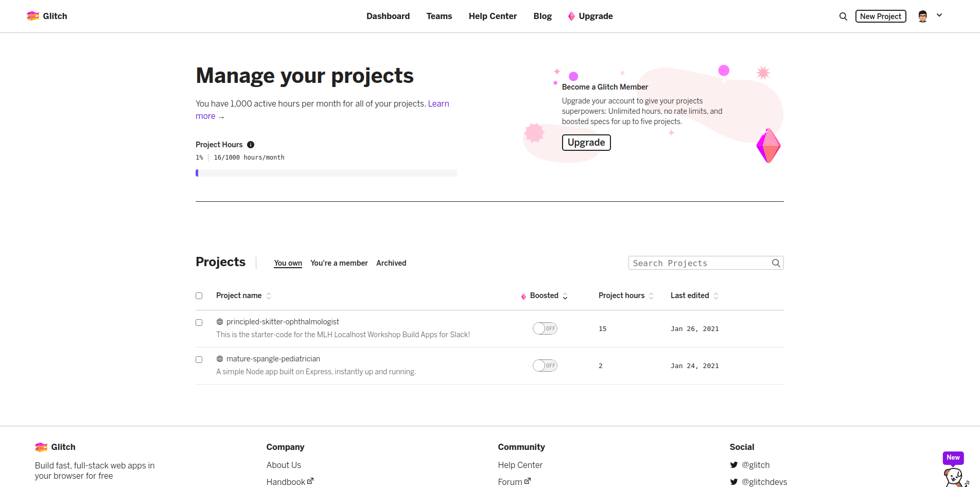Sort by Project name arrows

pos(269,296)
